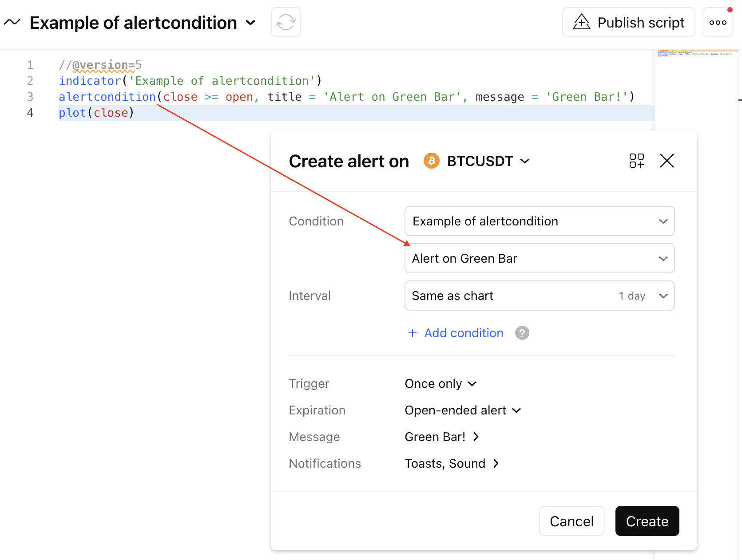Click Add condition link
Viewport: 742px width, 560px height.
456,333
